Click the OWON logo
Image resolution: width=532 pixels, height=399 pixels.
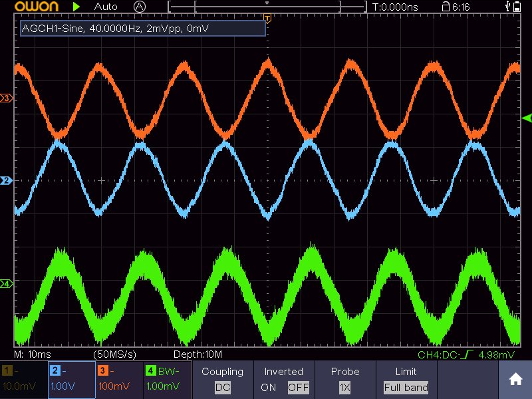(x=37, y=7)
